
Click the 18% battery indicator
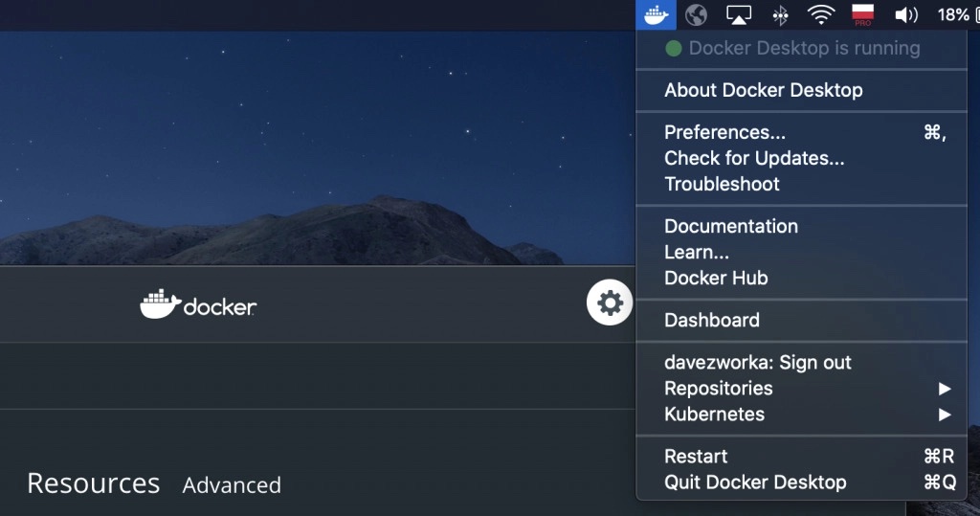pyautogui.click(x=958, y=14)
